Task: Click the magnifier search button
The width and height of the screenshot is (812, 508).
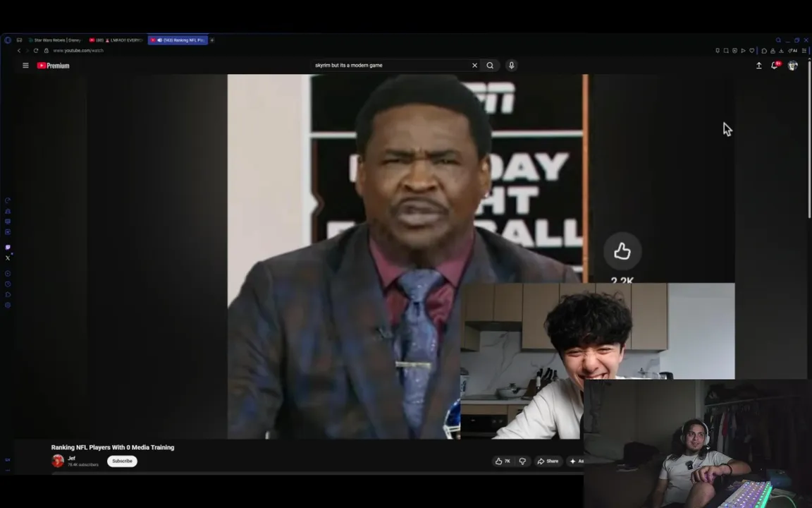Action: click(x=490, y=66)
